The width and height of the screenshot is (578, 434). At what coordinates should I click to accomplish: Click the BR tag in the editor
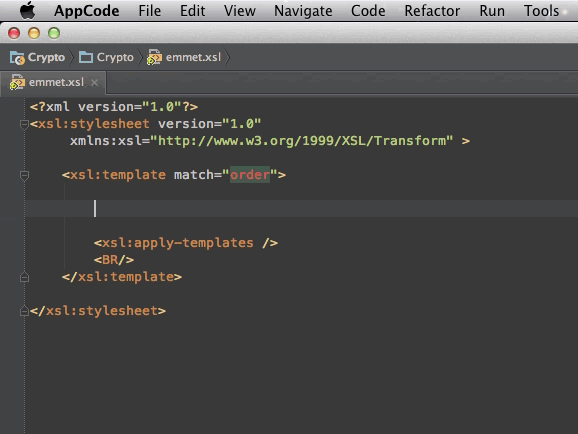114,260
